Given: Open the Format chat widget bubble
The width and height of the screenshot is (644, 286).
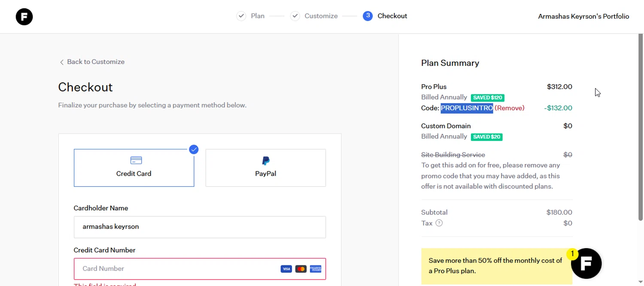Looking at the screenshot, I should (x=586, y=264).
